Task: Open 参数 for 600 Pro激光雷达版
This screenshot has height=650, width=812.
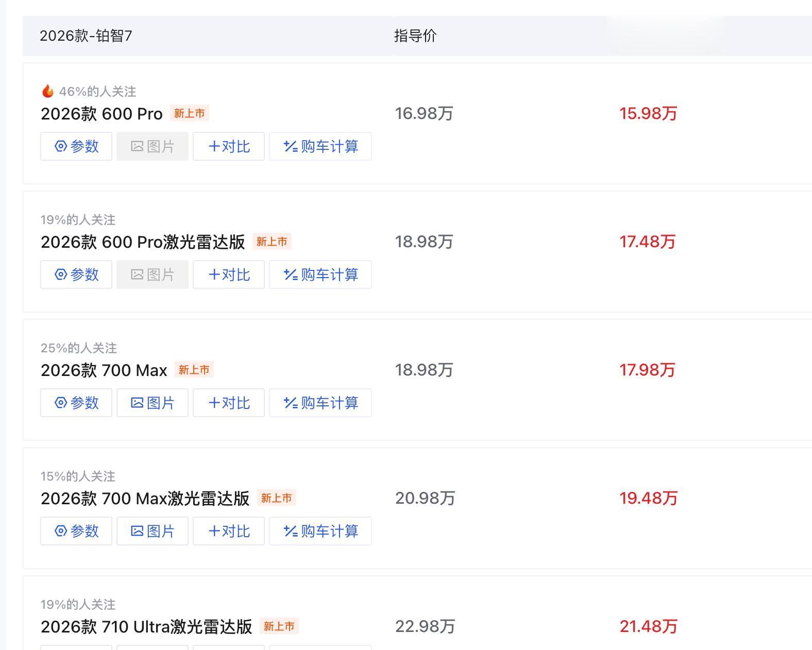Action: click(76, 275)
